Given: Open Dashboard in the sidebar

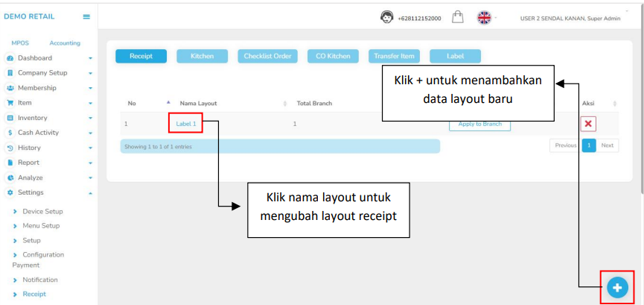Looking at the screenshot, I should point(35,58).
